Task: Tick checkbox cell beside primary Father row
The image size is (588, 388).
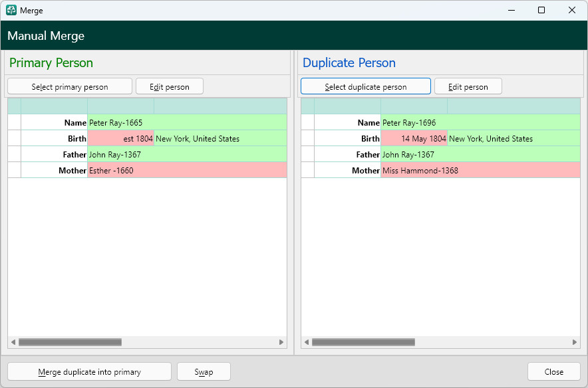Action: coord(14,154)
